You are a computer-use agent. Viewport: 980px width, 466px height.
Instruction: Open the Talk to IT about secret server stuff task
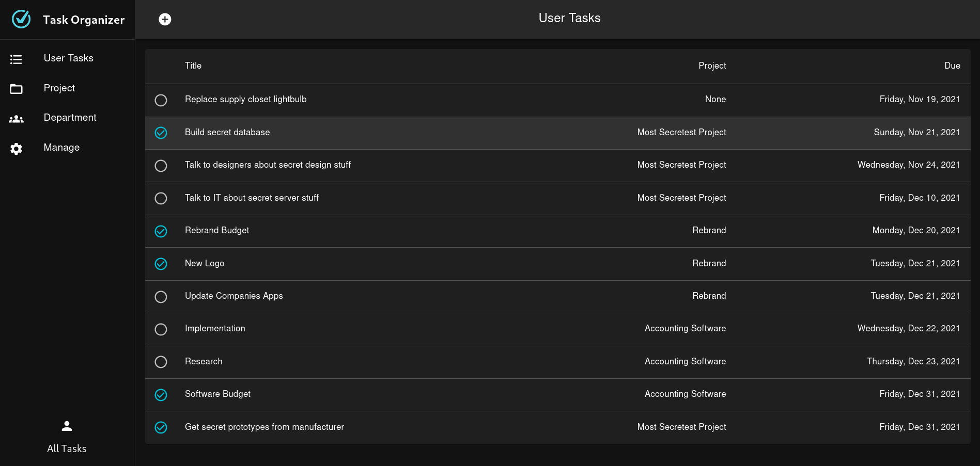point(252,198)
